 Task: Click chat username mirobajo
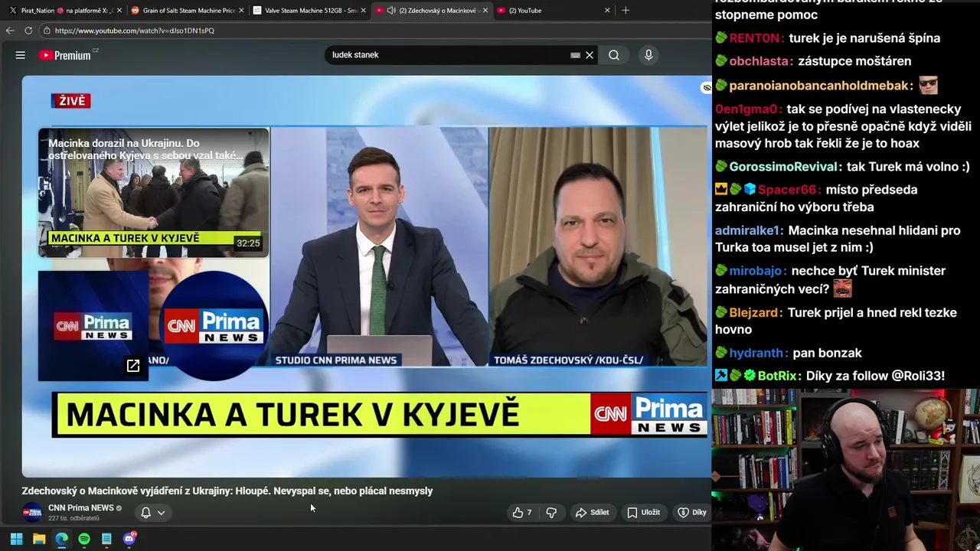pos(757,270)
